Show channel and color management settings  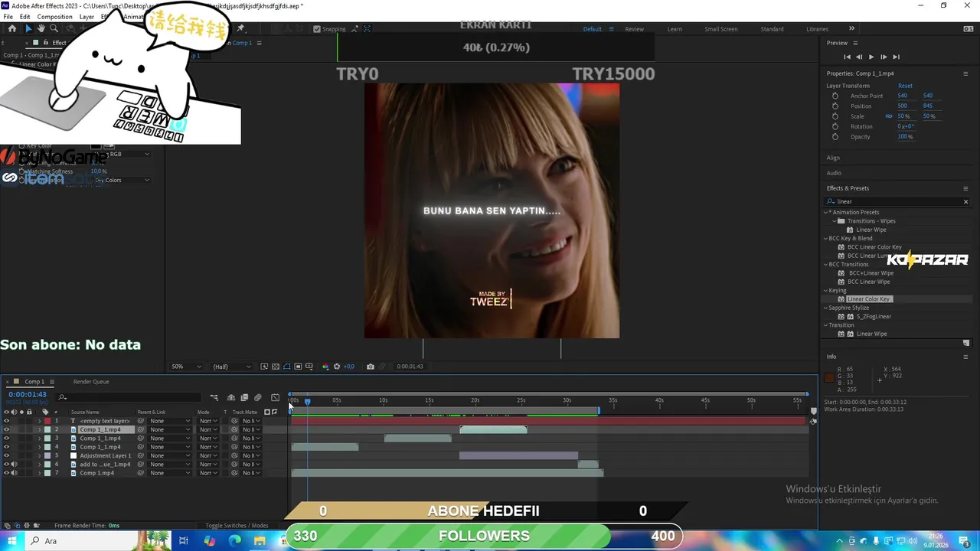coord(325,367)
